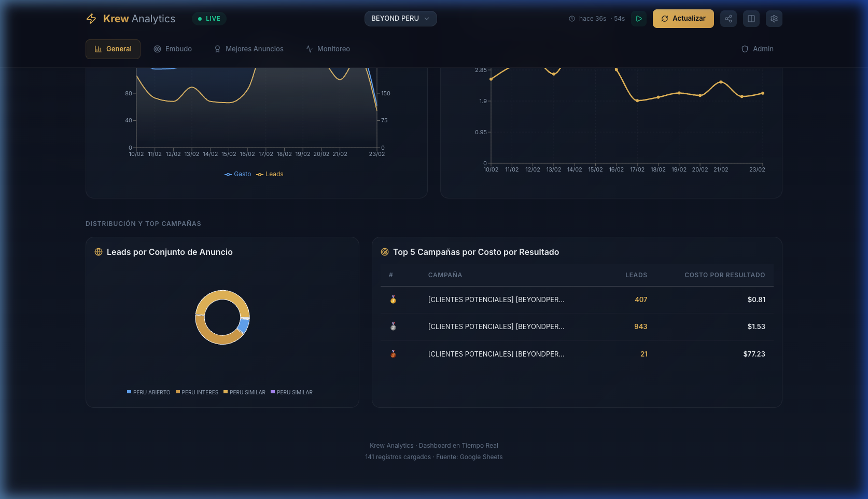Click the Actualizar refresh button
This screenshot has width=868, height=499.
[x=683, y=19]
